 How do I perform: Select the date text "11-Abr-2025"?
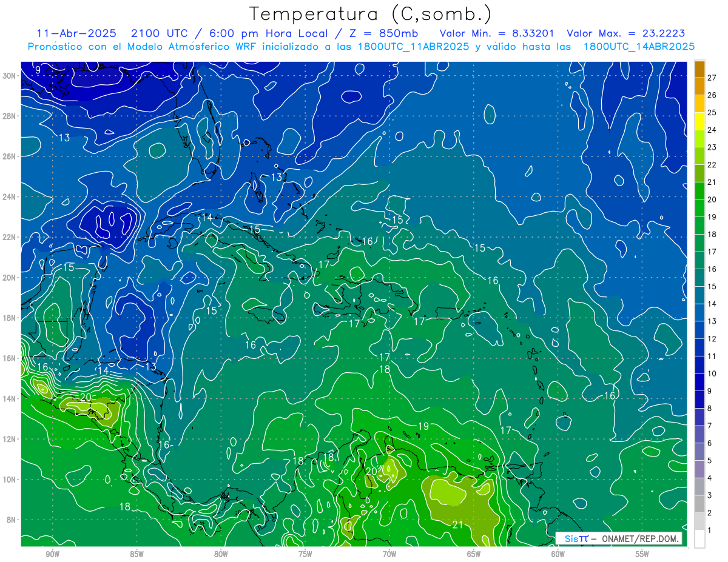[x=76, y=33]
